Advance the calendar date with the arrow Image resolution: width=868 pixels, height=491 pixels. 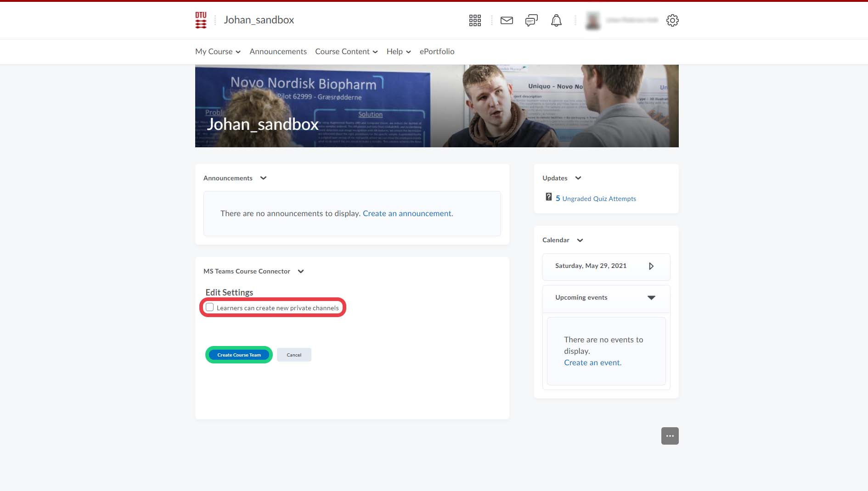click(651, 266)
